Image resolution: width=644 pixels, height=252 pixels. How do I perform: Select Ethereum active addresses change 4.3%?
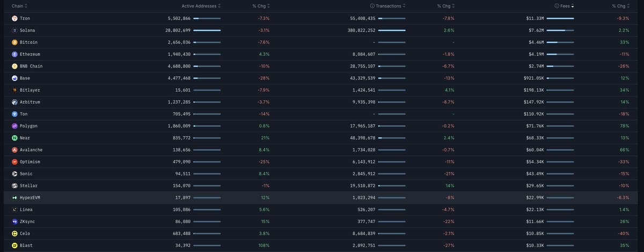[x=264, y=54]
